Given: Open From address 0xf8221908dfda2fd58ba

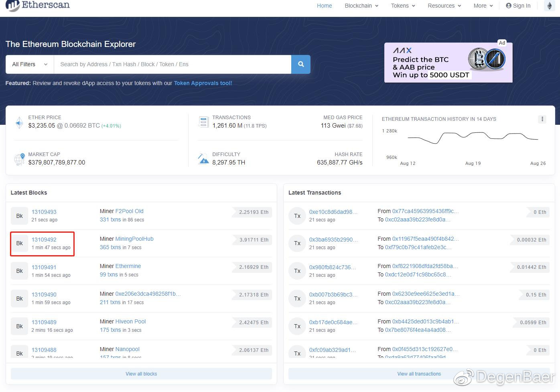Looking at the screenshot, I should 425,266.
